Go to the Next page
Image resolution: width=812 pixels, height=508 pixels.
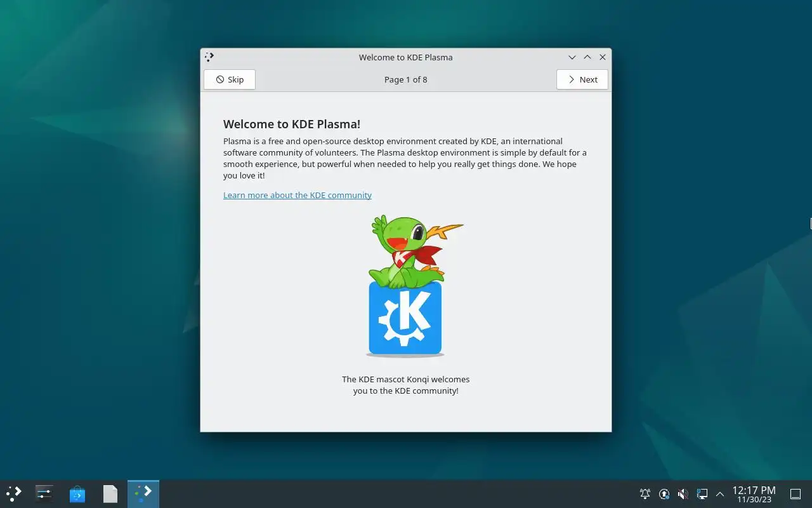582,79
